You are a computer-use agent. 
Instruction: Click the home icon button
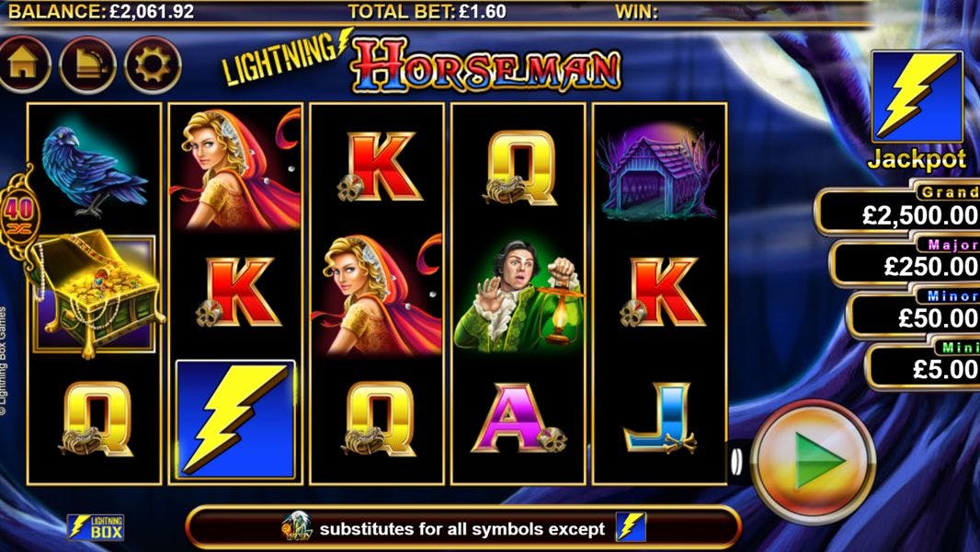(23, 64)
